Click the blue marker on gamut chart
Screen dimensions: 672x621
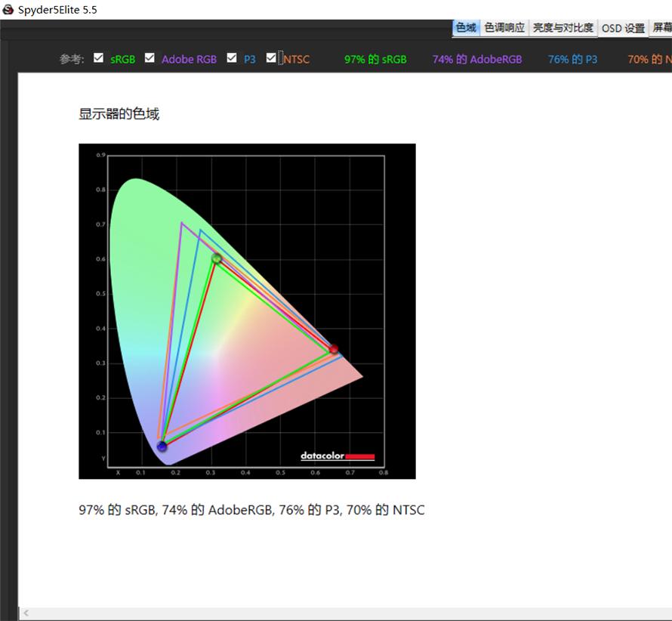point(162,446)
